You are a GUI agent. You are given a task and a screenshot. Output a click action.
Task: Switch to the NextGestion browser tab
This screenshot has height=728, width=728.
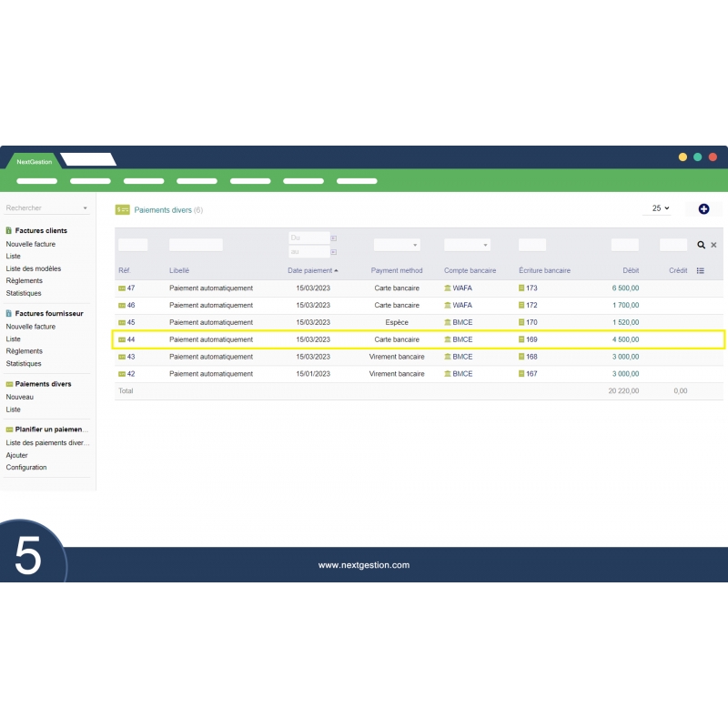(34, 161)
